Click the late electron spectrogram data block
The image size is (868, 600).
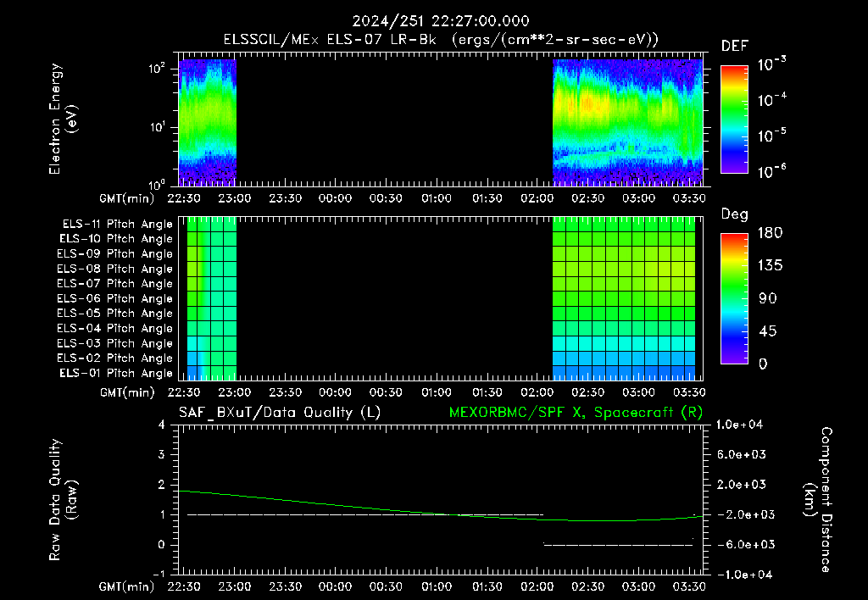tap(628, 122)
